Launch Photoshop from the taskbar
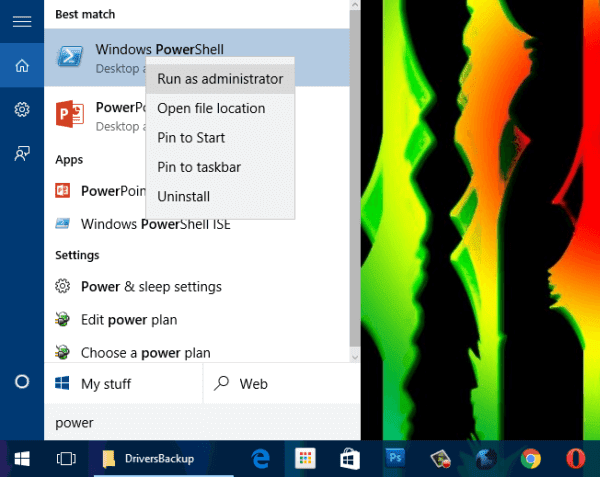 tap(395, 457)
